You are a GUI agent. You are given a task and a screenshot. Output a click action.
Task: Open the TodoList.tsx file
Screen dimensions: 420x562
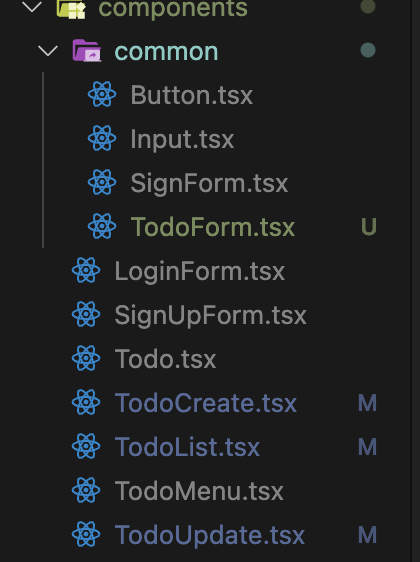coord(187,447)
